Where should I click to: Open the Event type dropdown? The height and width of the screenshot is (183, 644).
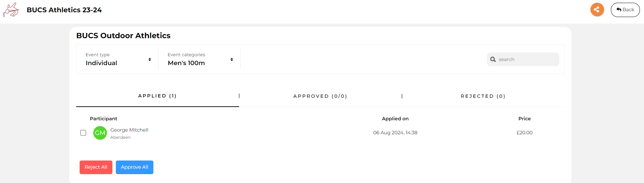(118, 59)
